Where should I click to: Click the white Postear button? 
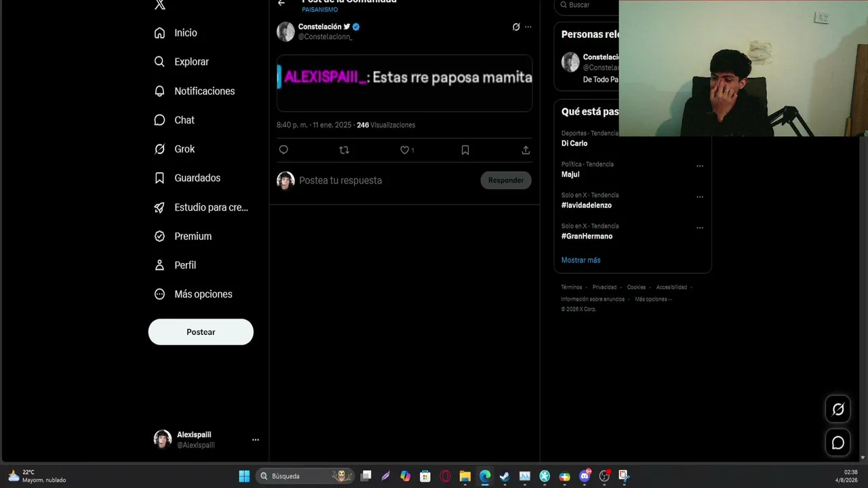coord(201,332)
